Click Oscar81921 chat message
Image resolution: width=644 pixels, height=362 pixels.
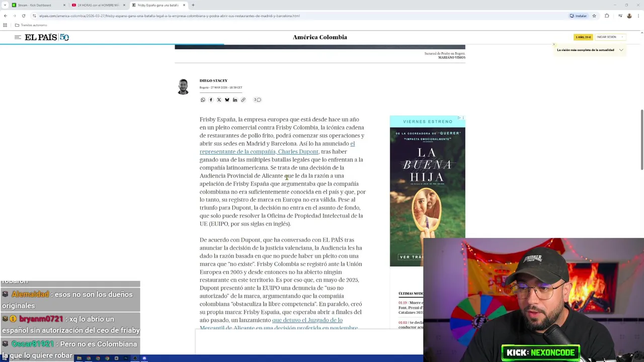pyautogui.click(x=69, y=349)
